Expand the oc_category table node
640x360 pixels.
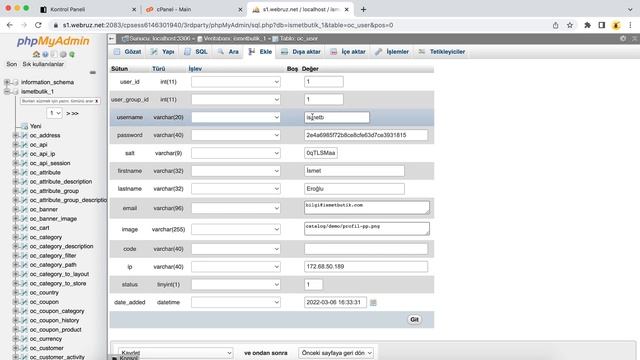coord(16,237)
